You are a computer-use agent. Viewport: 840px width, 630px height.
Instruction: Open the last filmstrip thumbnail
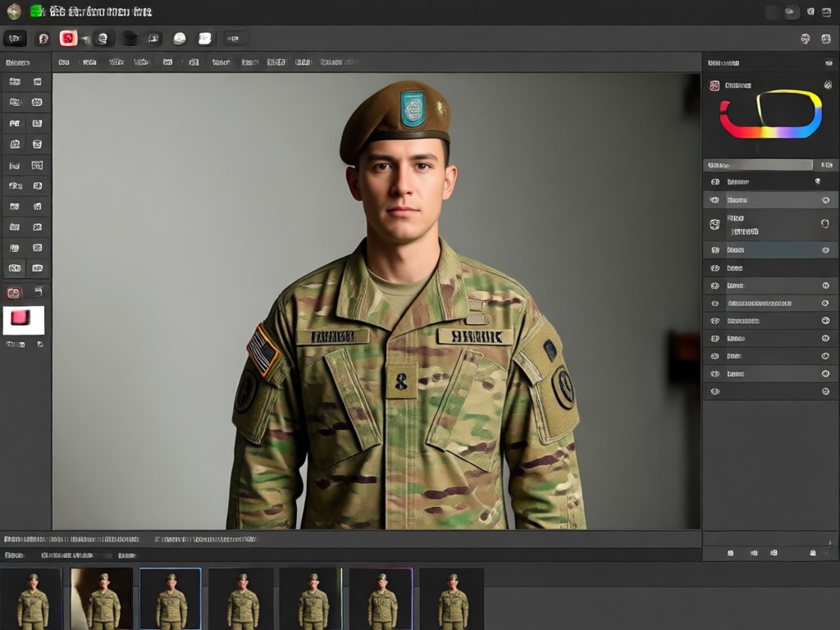(452, 599)
